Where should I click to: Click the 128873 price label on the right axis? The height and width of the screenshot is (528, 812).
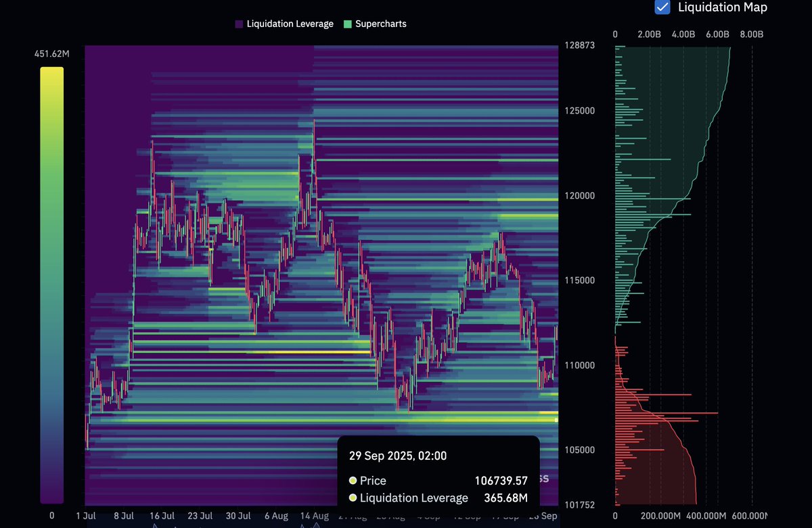[580, 46]
